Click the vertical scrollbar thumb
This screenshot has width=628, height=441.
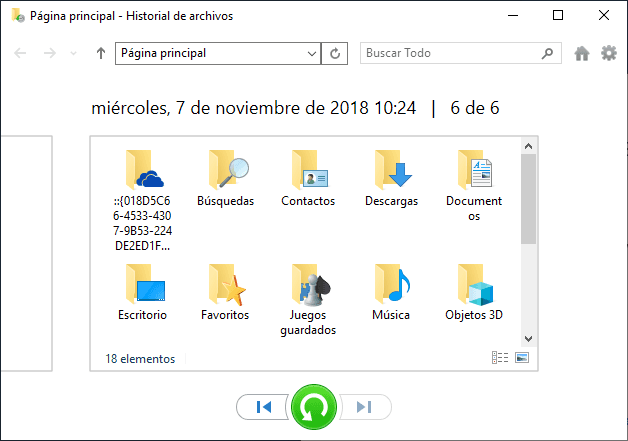pyautogui.click(x=529, y=199)
